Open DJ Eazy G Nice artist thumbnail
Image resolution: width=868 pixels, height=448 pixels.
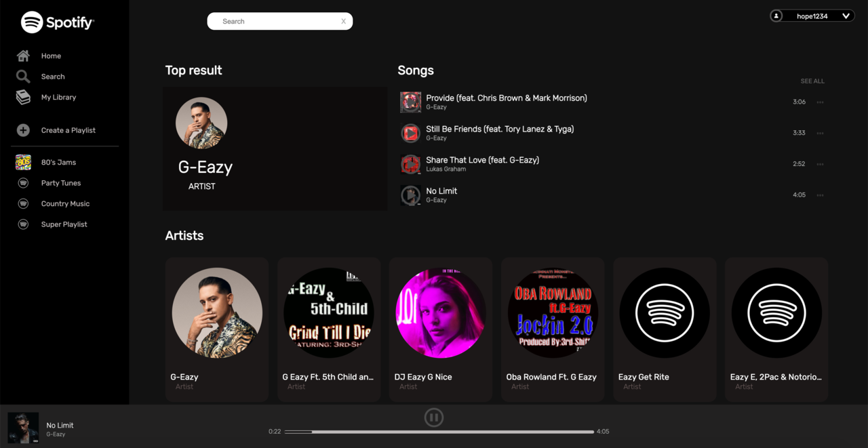tap(440, 313)
